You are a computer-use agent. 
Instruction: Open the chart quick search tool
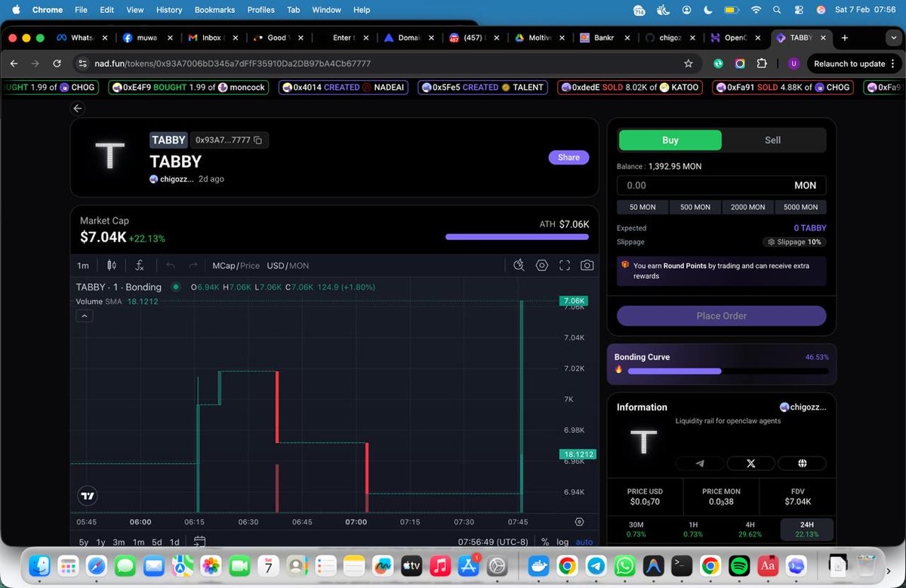click(519, 266)
